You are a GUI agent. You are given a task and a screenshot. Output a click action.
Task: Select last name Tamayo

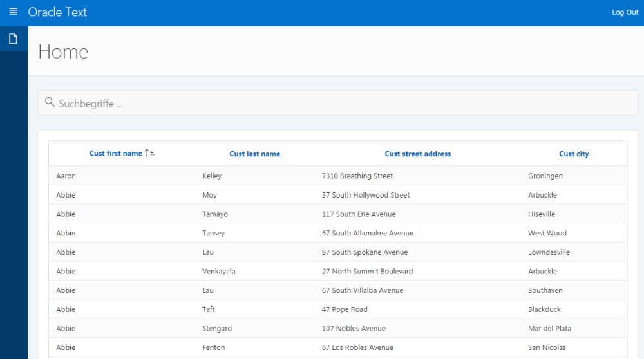(215, 214)
